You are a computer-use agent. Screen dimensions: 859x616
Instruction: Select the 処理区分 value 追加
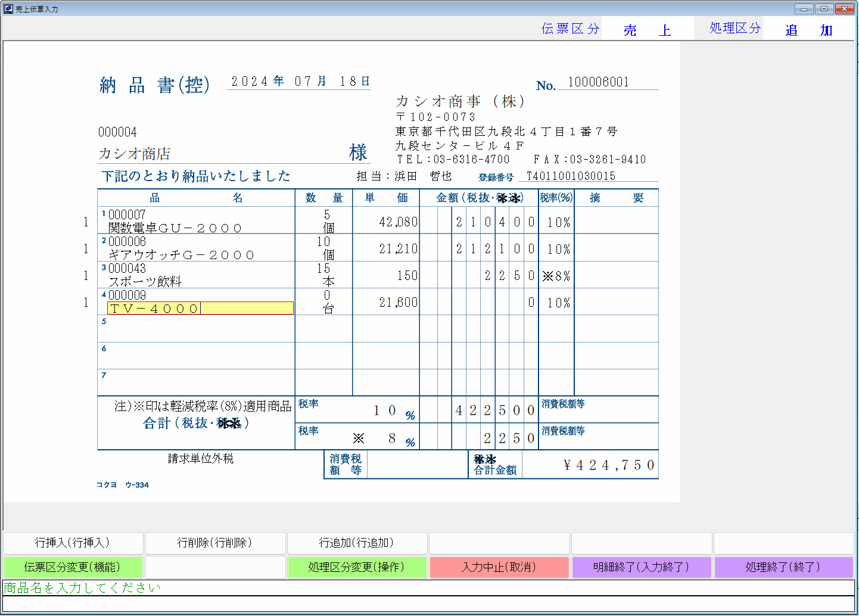tap(809, 30)
